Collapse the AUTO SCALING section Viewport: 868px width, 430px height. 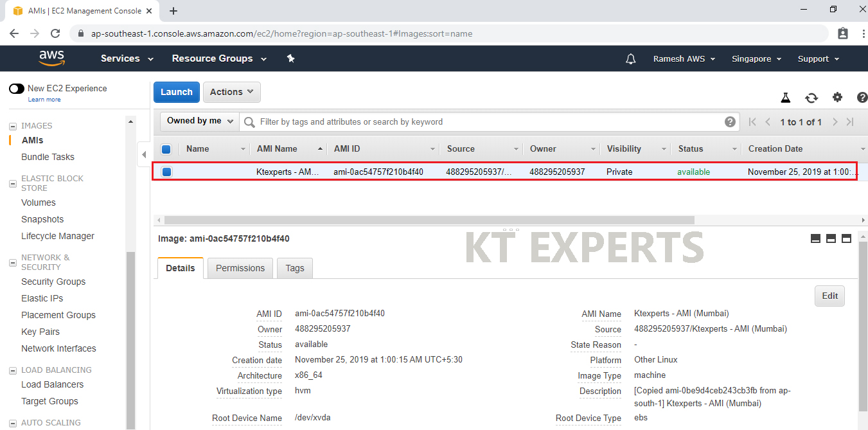(x=13, y=423)
